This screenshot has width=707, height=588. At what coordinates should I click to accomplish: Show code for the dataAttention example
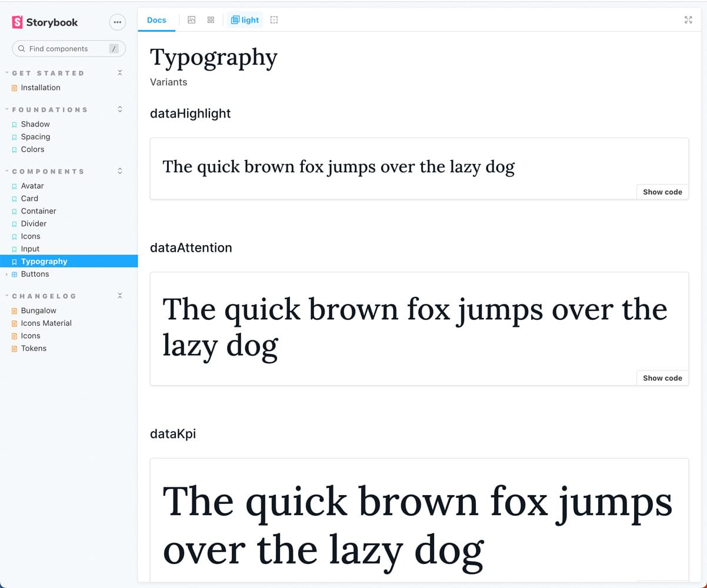pyautogui.click(x=662, y=378)
